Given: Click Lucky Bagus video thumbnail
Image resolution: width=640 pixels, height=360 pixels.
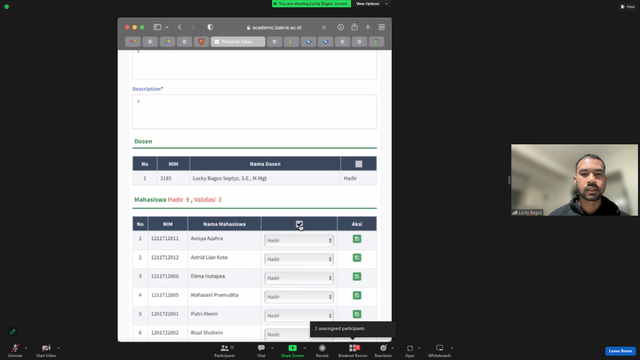Looking at the screenshot, I should [x=574, y=180].
